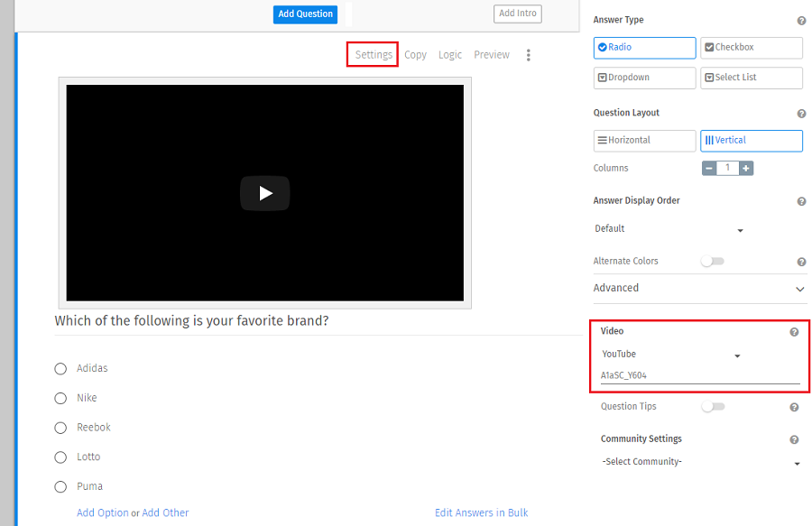The width and height of the screenshot is (812, 526).
Task: Turn on the Question Tips toggle
Action: pos(712,407)
